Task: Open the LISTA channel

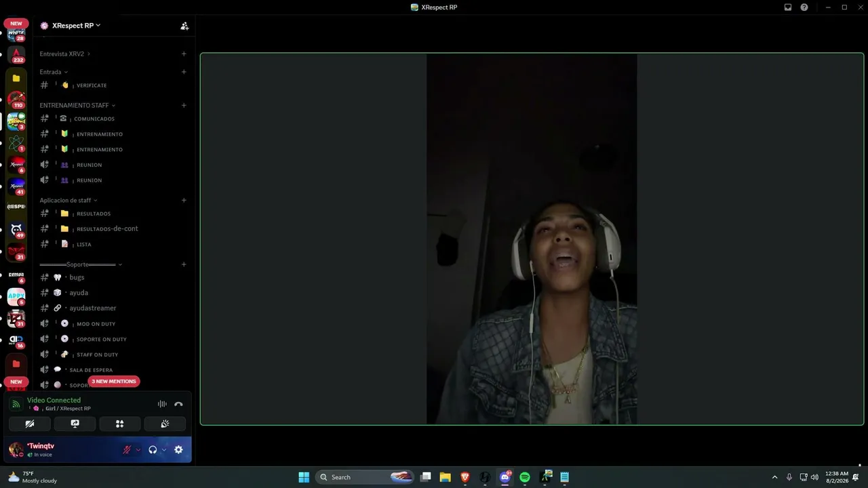Action: click(113, 244)
